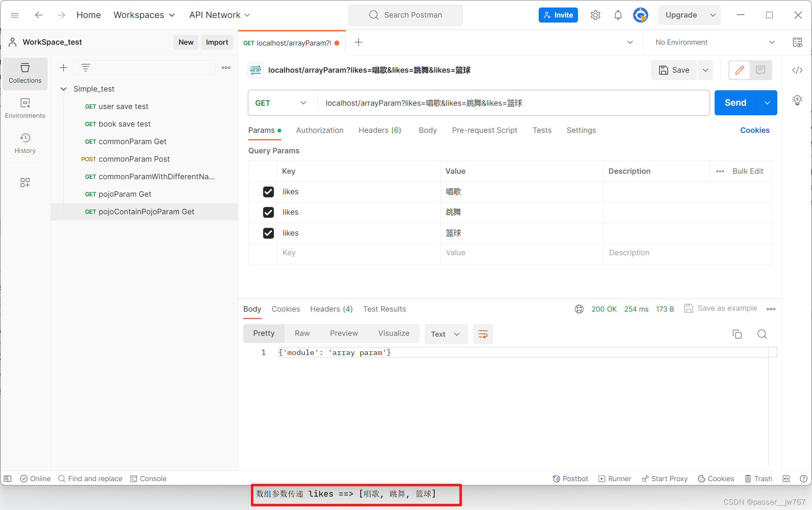Open Postbot in status bar
The height and width of the screenshot is (510, 812).
coord(570,479)
